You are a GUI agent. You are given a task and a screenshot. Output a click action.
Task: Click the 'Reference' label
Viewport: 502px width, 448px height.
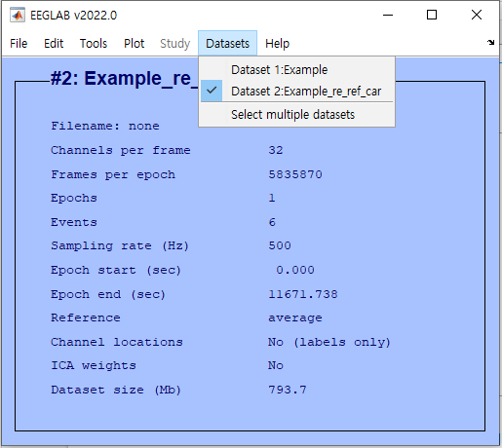coord(86,317)
